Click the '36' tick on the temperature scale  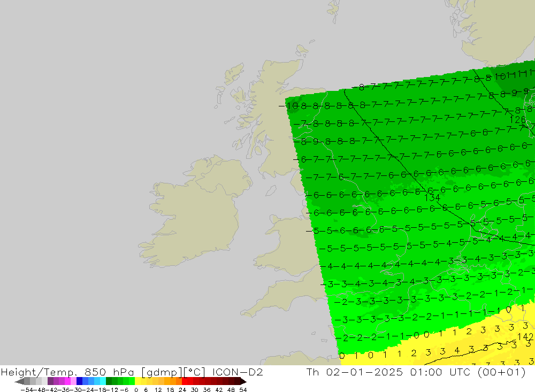click(x=207, y=390)
